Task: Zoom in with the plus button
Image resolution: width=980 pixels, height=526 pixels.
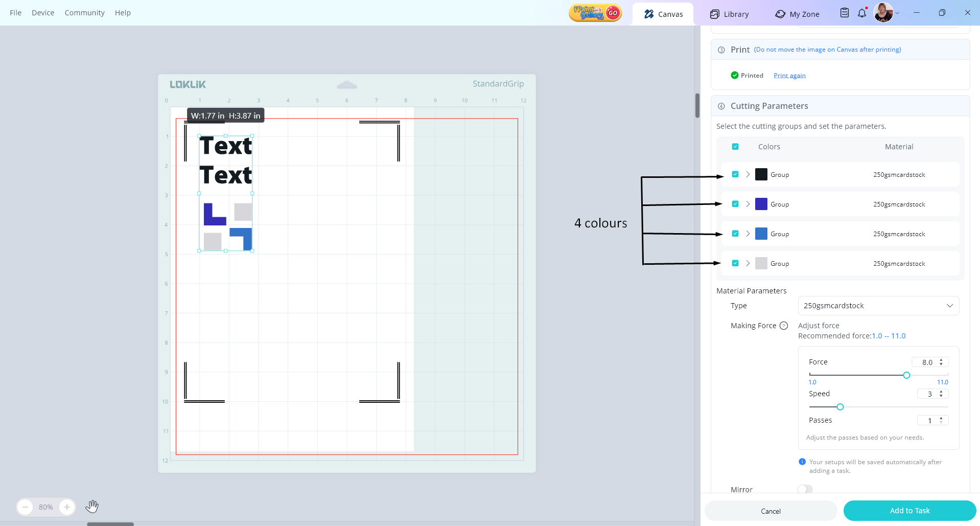Action: (67, 507)
